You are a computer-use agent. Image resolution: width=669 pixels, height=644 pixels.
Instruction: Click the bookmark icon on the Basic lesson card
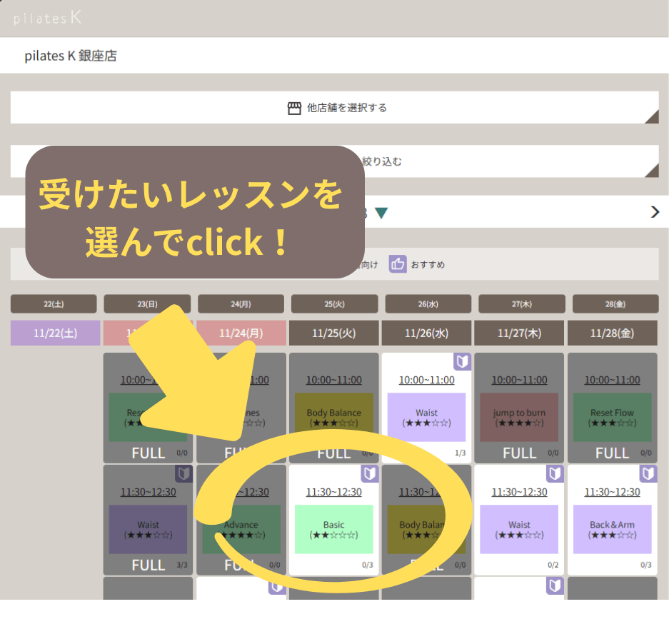(369, 474)
